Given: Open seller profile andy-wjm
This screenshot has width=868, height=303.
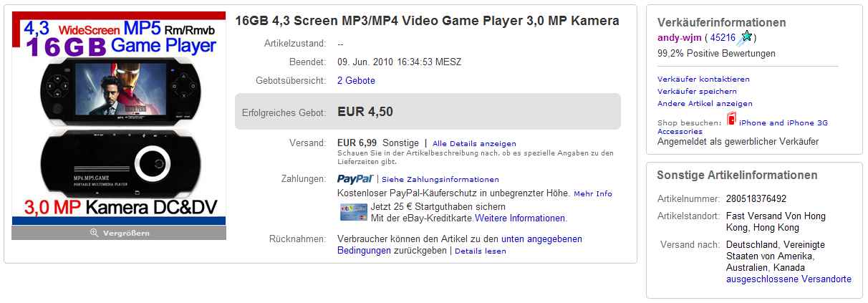Looking at the screenshot, I should coord(680,38).
